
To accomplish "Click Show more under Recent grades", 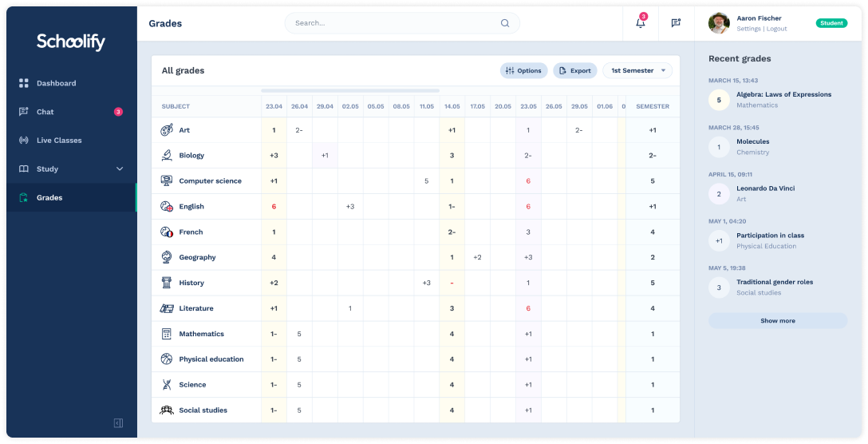I will point(778,321).
